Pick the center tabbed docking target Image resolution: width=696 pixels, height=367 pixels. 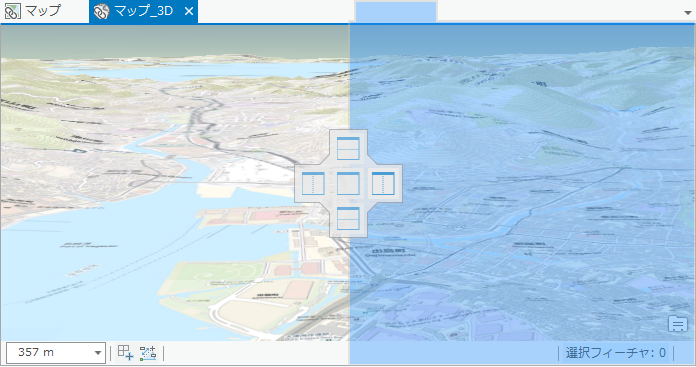click(x=348, y=183)
